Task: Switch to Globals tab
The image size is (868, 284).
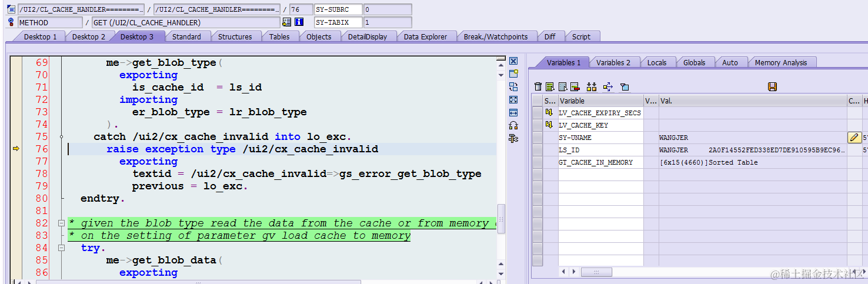Action: click(x=694, y=62)
